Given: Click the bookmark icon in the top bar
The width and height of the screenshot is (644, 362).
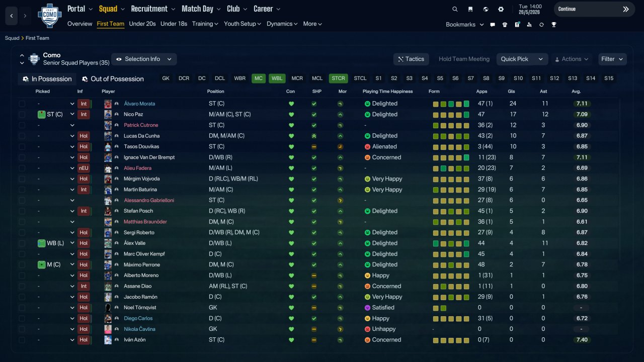Looking at the screenshot, I should point(470,9).
